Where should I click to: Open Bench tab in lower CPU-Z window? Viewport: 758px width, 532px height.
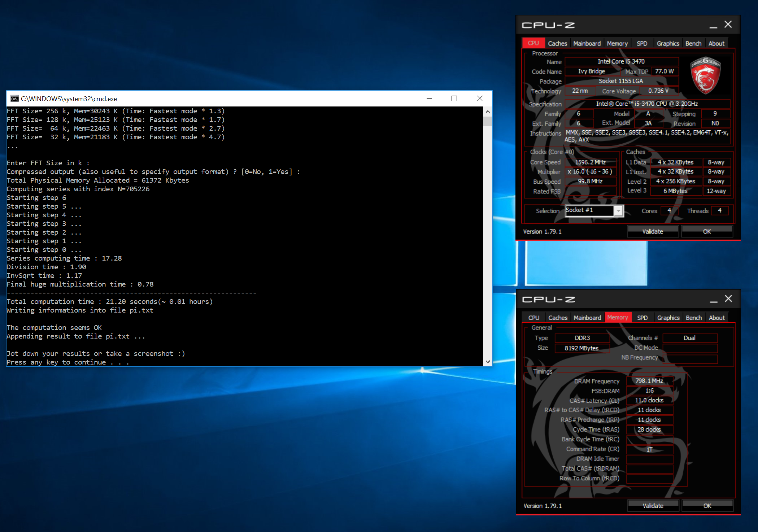click(694, 318)
